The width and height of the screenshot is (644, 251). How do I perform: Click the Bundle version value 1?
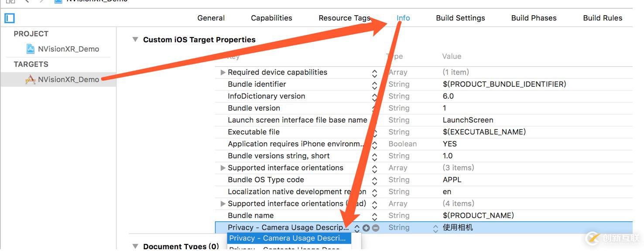coord(445,108)
